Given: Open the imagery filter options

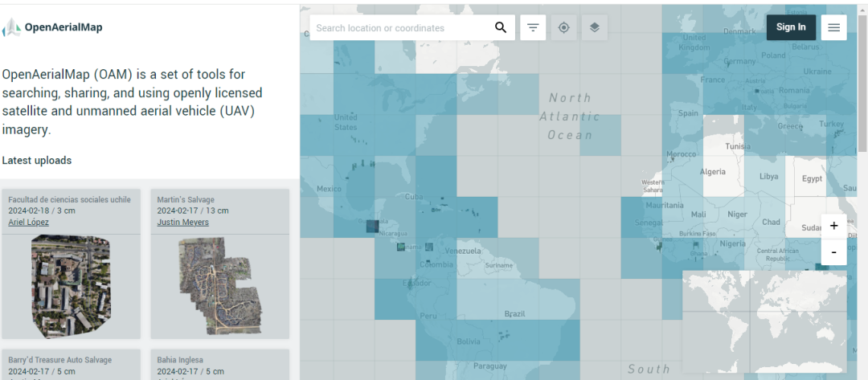Looking at the screenshot, I should coord(533,27).
